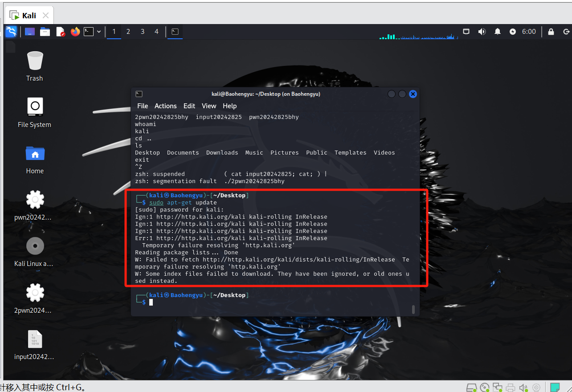Click "Reading package lists... Done" line
The height and width of the screenshot is (392, 572).
tap(187, 253)
